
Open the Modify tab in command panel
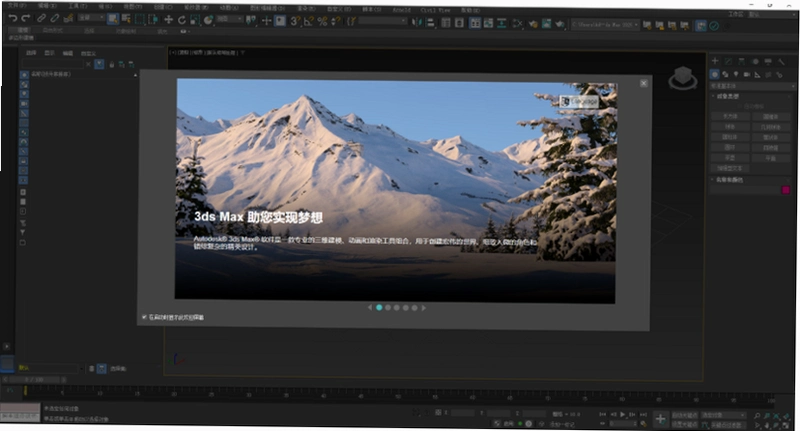(729, 61)
